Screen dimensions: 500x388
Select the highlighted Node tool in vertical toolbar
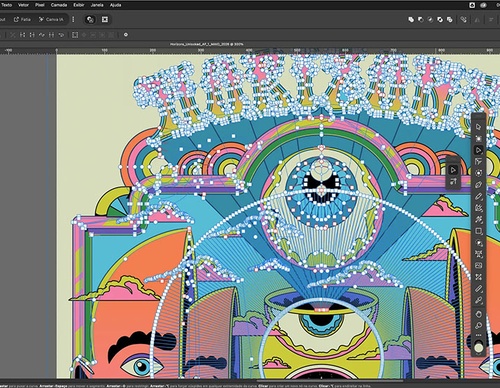click(479, 150)
